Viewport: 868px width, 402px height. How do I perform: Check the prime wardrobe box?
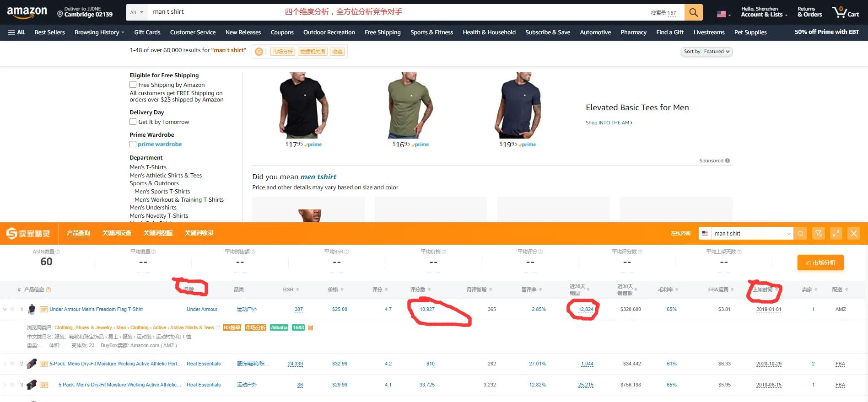point(133,144)
